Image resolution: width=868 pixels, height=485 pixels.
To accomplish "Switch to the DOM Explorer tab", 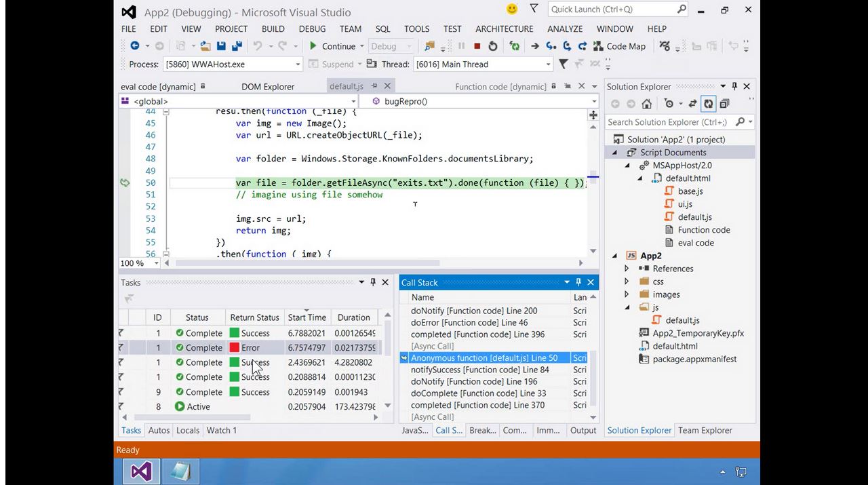I will 268,87.
